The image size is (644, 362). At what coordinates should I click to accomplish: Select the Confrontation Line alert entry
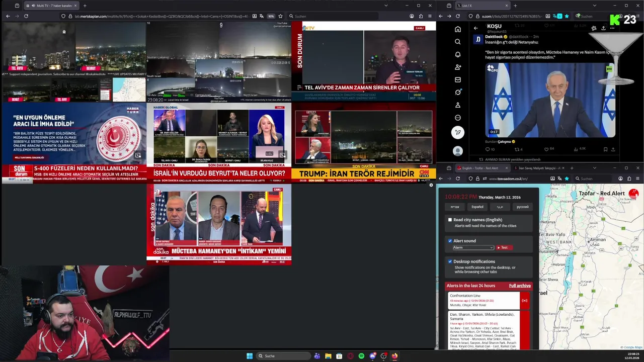[x=484, y=301]
